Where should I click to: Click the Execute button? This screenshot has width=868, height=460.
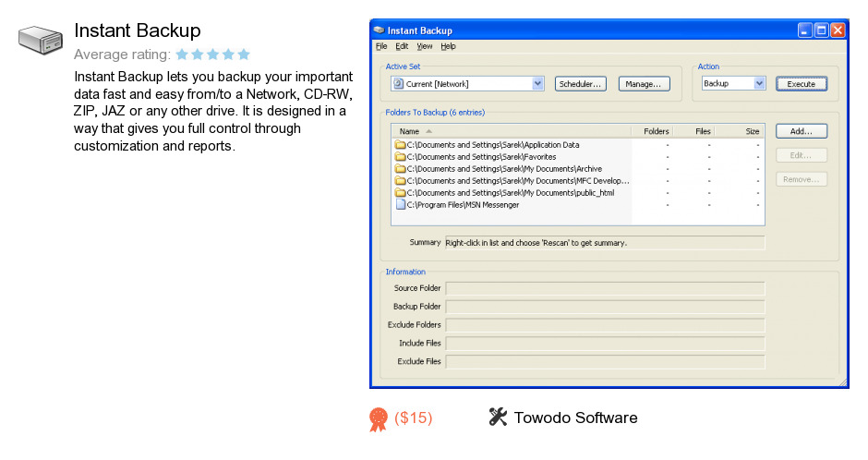click(801, 84)
